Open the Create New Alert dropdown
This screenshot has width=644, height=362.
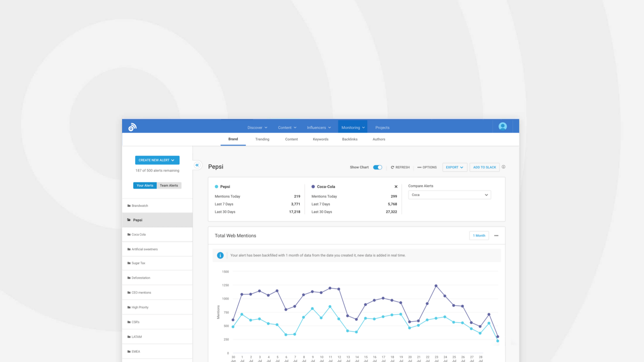tap(157, 160)
